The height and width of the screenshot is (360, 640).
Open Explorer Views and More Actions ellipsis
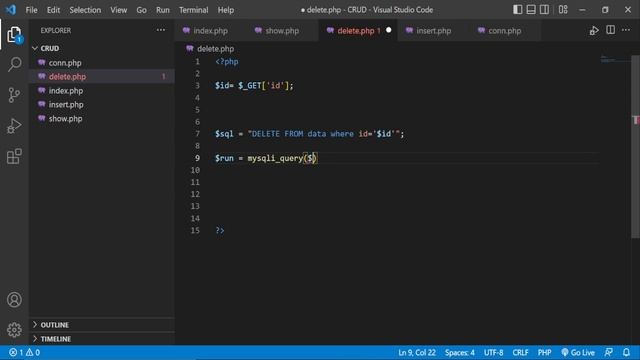(x=161, y=30)
